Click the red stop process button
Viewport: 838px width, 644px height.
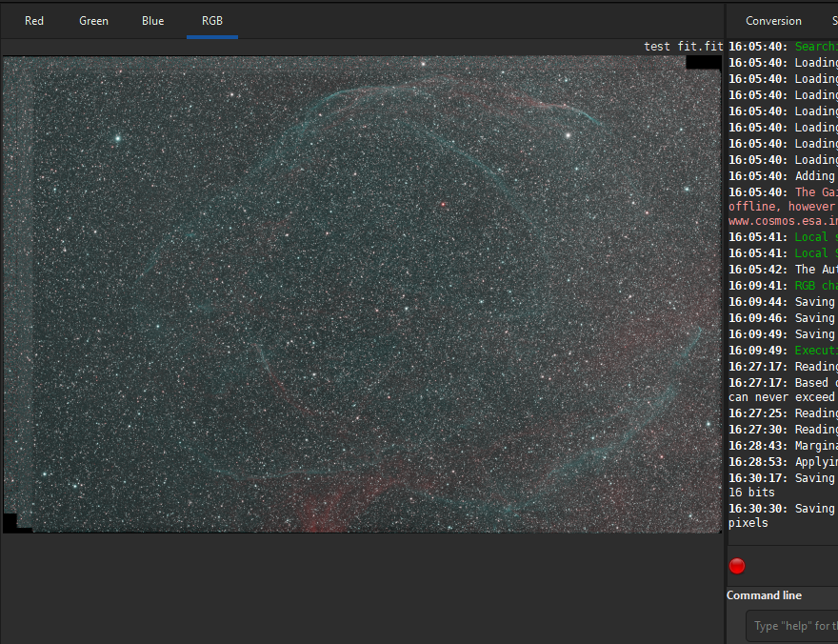click(x=737, y=566)
